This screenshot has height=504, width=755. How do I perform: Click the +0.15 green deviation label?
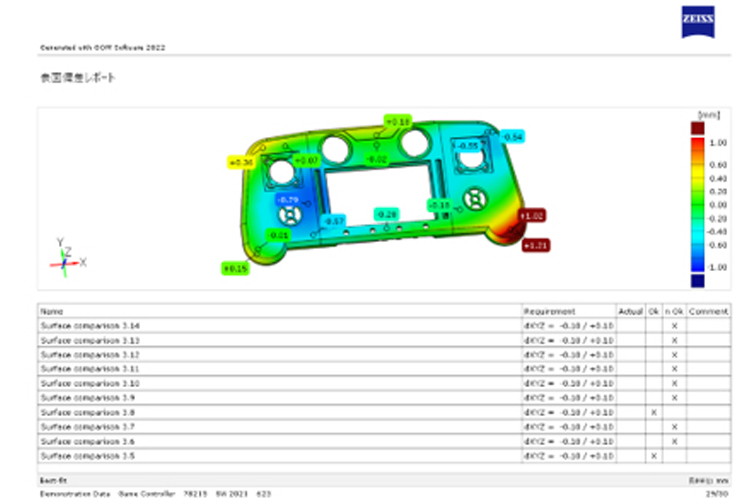234,268
